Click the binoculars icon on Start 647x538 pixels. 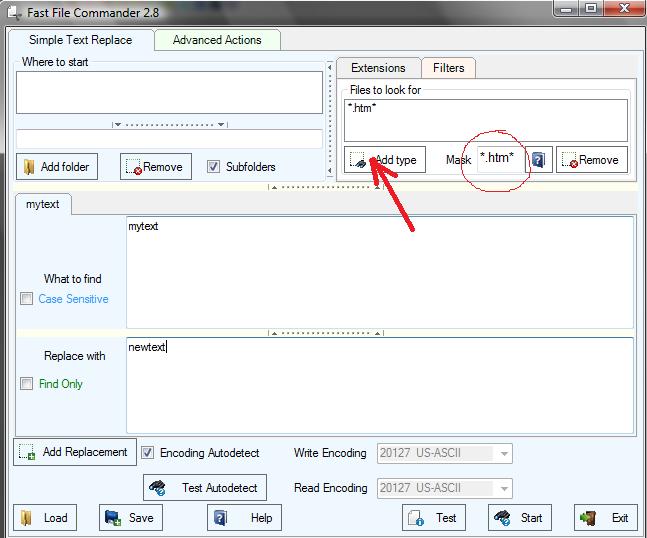point(503,518)
